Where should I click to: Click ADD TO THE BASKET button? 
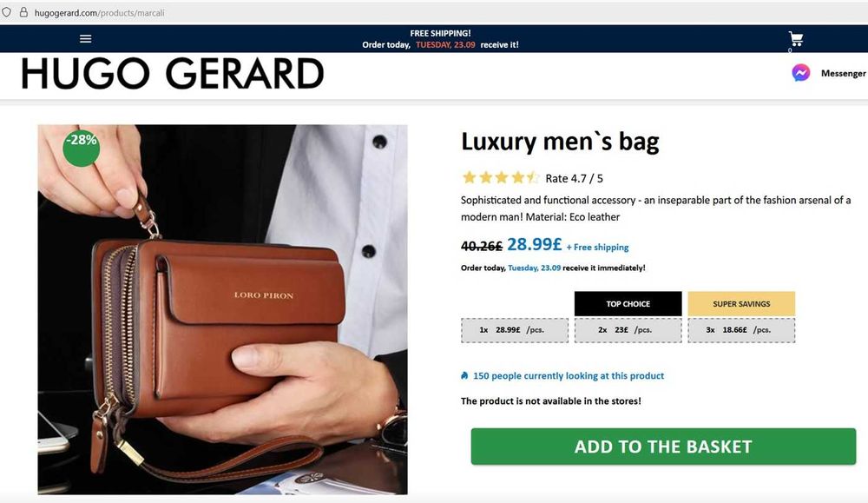pos(663,447)
